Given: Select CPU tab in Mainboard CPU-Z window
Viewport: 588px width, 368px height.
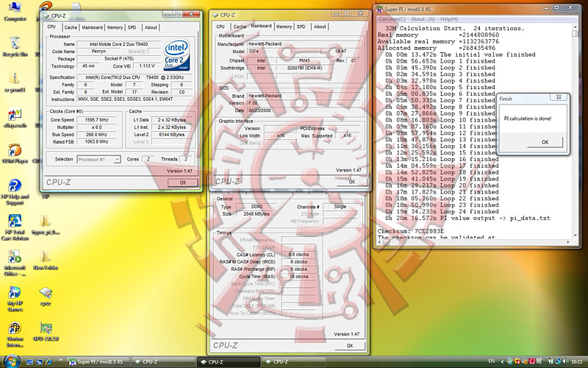Looking at the screenshot, I should click(x=220, y=26).
